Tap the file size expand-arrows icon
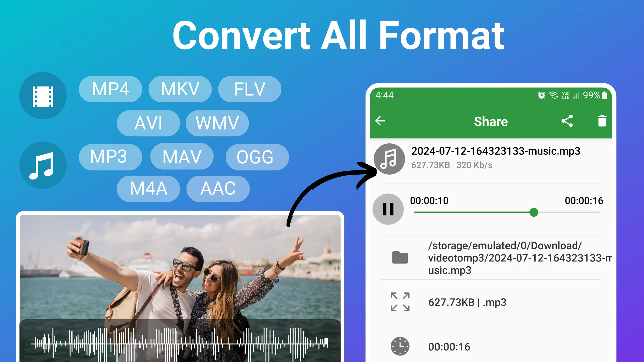Screen dimensions: 644x362 [x=400, y=302]
